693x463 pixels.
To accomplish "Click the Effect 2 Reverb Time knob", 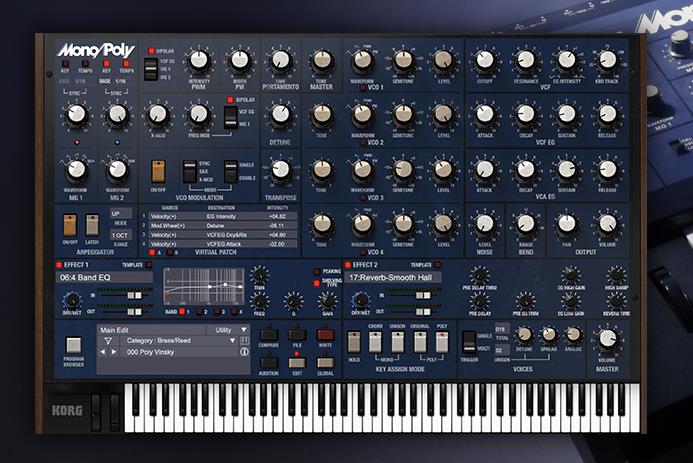I will point(617,302).
